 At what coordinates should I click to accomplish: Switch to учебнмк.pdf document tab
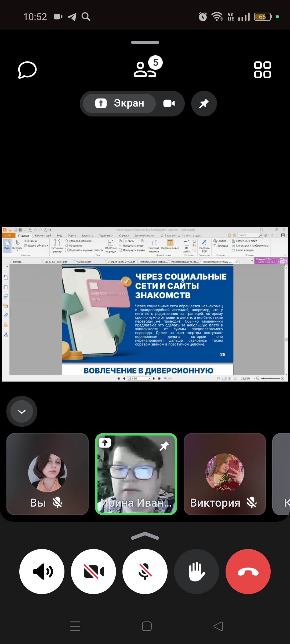coord(84,262)
